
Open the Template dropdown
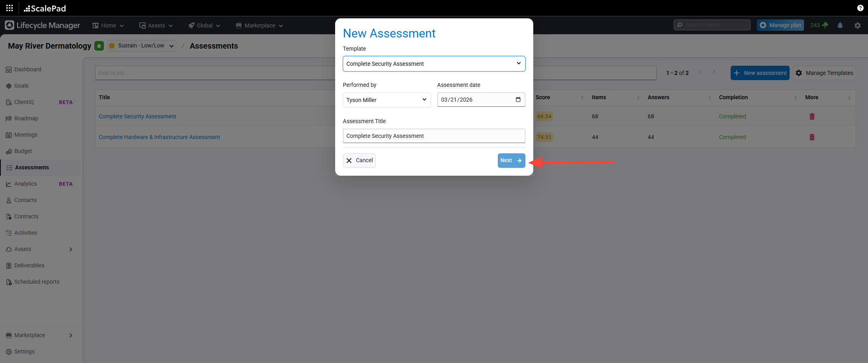(x=434, y=64)
